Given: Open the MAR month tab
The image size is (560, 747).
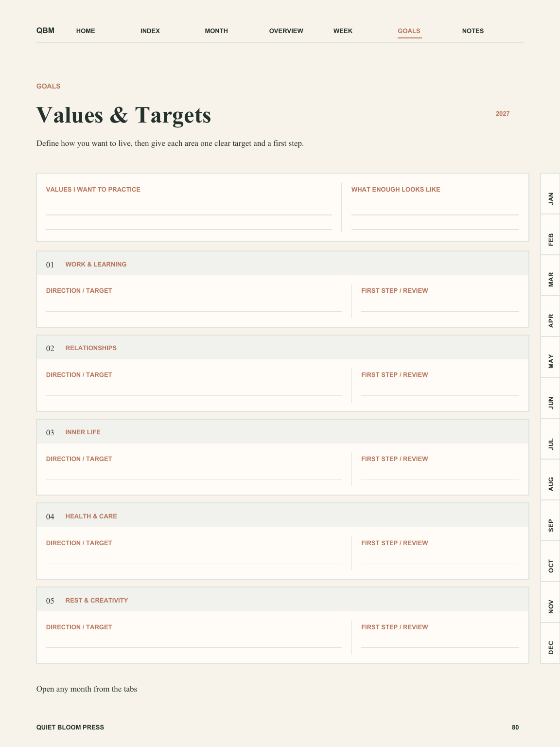Looking at the screenshot, I should 550,275.
